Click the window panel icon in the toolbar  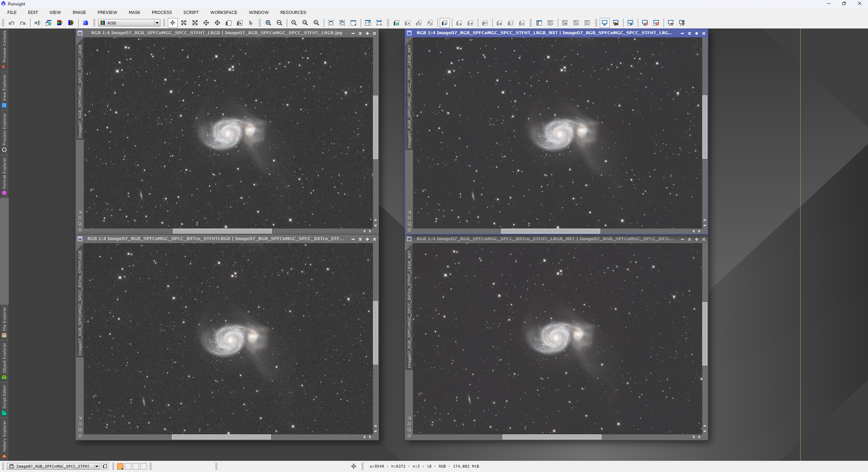pos(539,23)
